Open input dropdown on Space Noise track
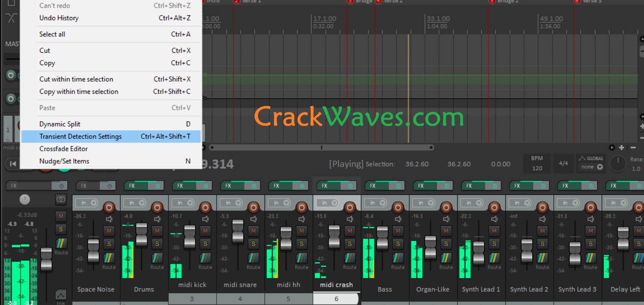644x305 pixels. coord(88,203)
